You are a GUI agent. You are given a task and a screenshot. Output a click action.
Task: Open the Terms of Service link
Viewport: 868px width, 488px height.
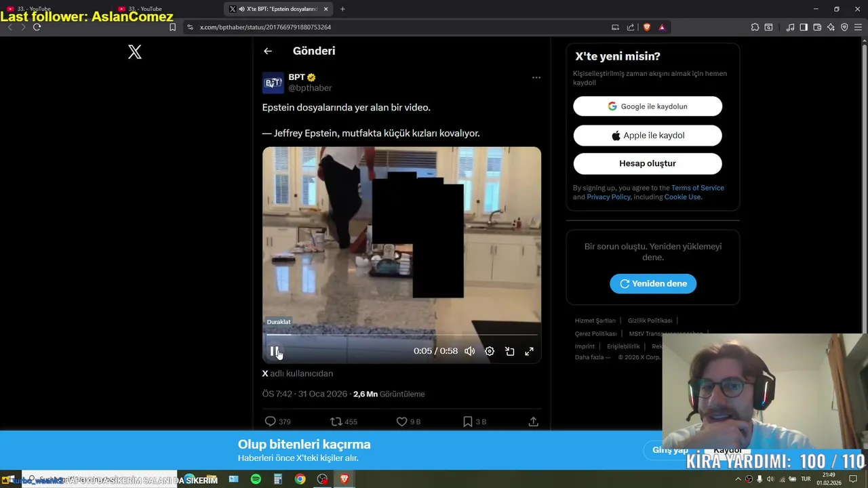tap(698, 188)
